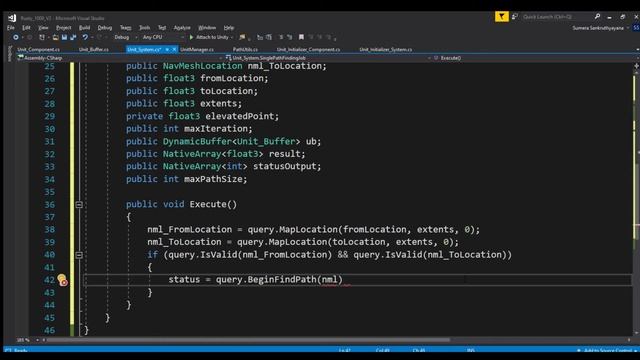Click the SS user account avatar
Viewport: 640px width, 360px height.
click(636, 28)
